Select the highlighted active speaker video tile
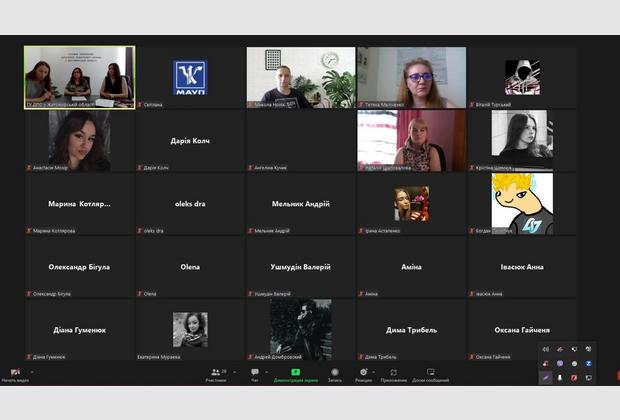The width and height of the screenshot is (620, 420). (79, 77)
